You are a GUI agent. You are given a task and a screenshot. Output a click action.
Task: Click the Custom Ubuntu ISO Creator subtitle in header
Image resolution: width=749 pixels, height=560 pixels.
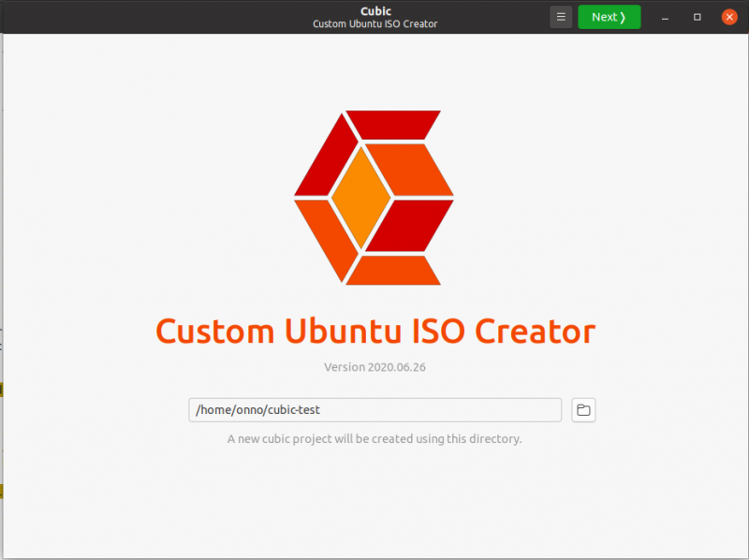[374, 23]
